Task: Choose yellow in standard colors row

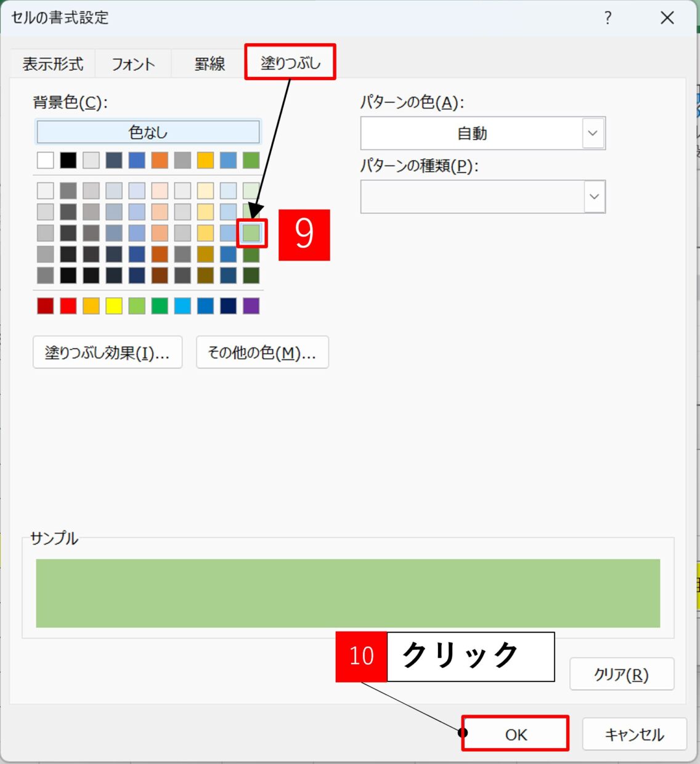Action: pos(114,306)
